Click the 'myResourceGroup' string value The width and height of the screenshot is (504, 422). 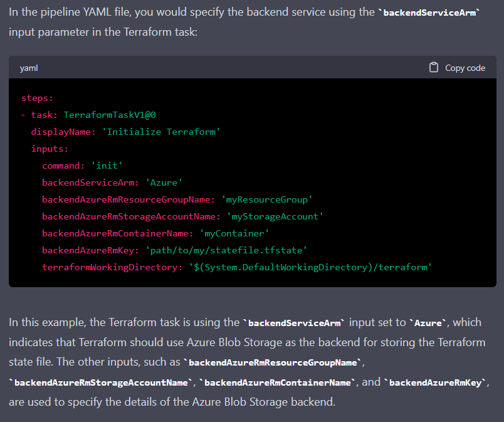(266, 199)
